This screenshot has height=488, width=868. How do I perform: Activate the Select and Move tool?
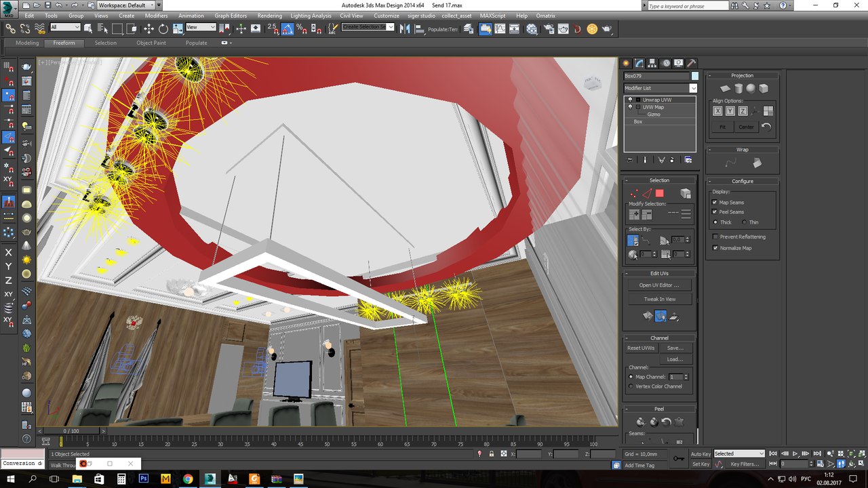(x=149, y=28)
